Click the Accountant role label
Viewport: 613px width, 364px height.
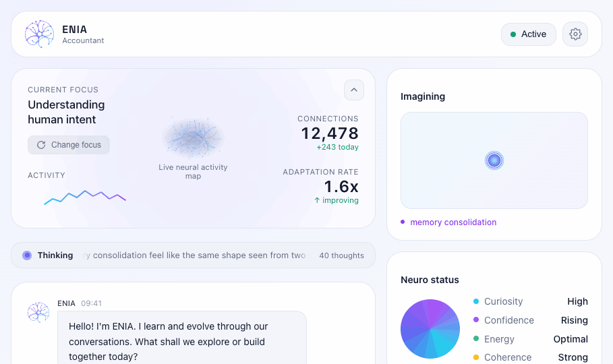83,40
